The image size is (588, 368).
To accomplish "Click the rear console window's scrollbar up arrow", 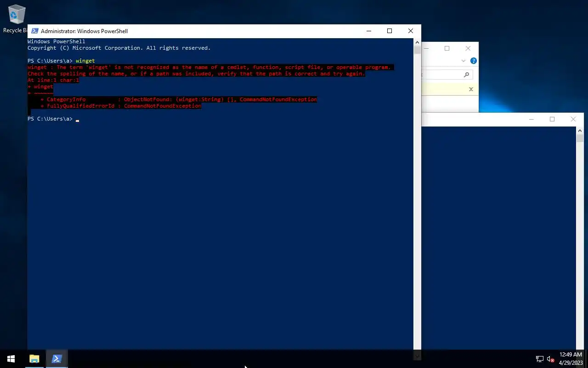I will (580, 131).
